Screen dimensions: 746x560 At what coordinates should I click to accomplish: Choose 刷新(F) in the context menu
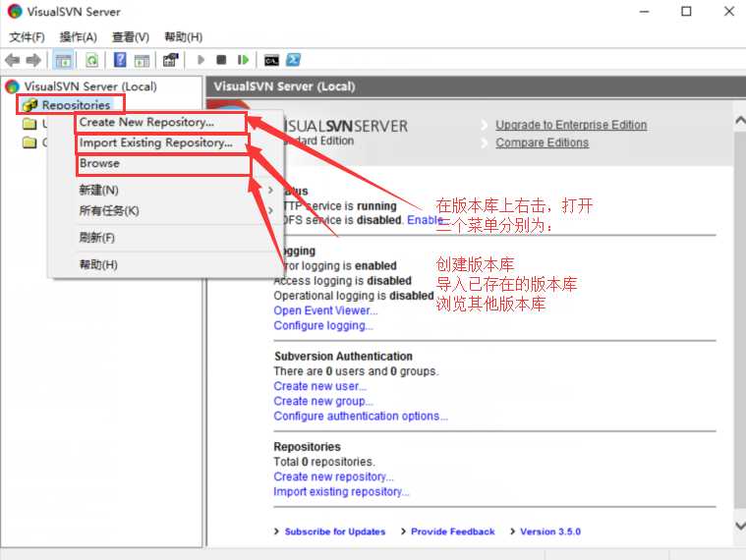pos(164,237)
